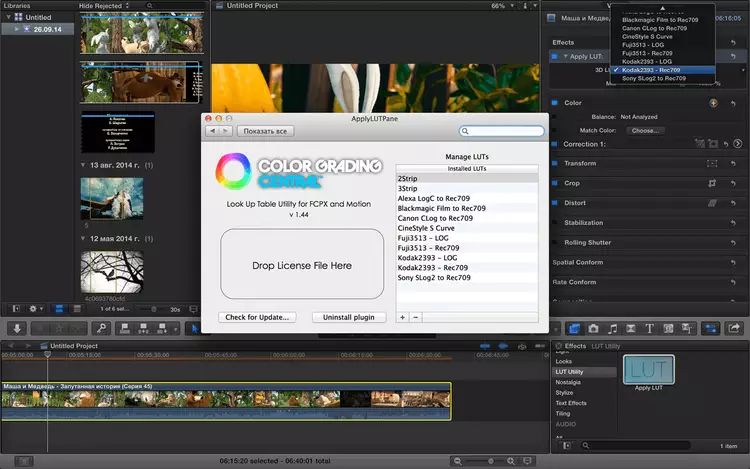This screenshot has height=469, width=750.
Task: Click the connect clip edit icon
Action: [125, 328]
